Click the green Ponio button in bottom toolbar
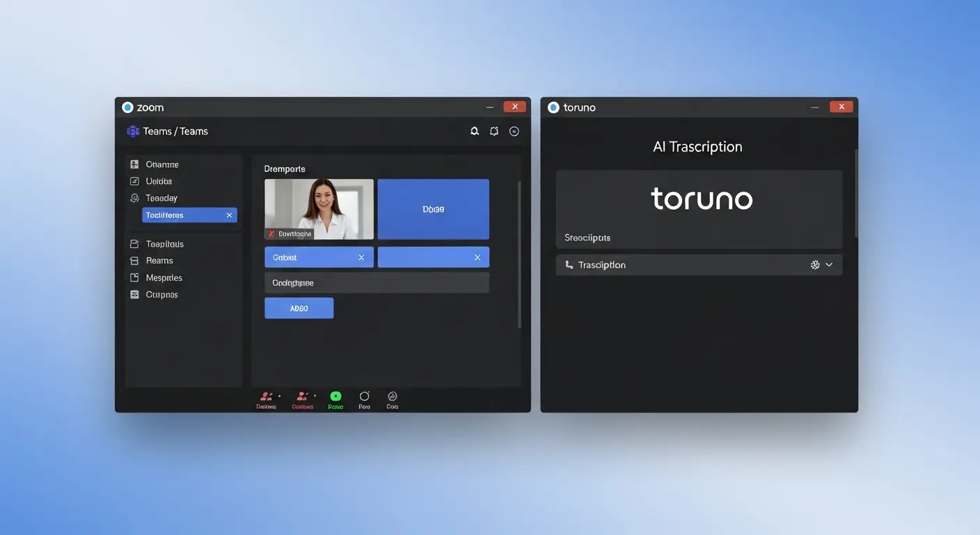The image size is (980, 535). click(x=335, y=396)
